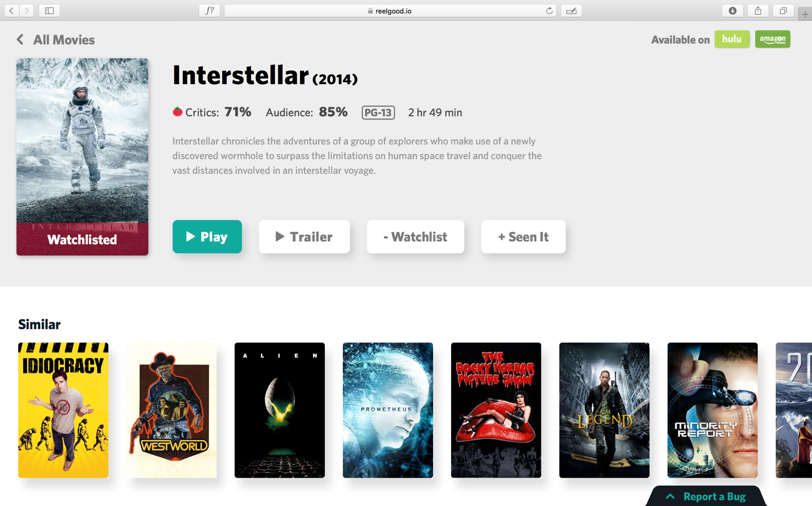This screenshot has height=506, width=812.
Task: Show the Safari sidebar
Action: 50,11
